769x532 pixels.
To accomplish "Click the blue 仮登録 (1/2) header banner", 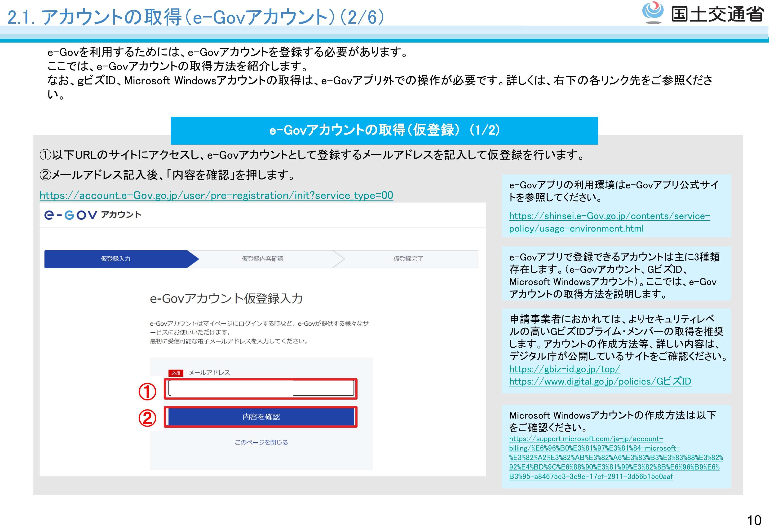I will (384, 130).
